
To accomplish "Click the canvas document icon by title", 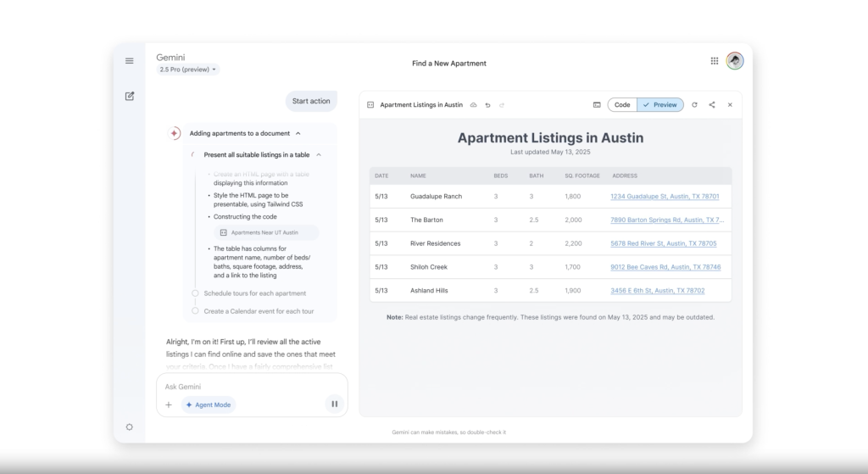I will click(371, 104).
